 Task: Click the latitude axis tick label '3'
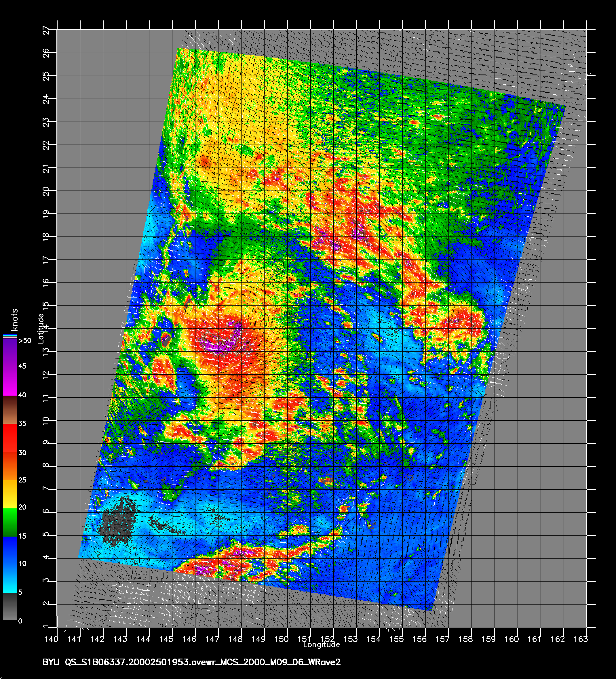(x=46, y=581)
